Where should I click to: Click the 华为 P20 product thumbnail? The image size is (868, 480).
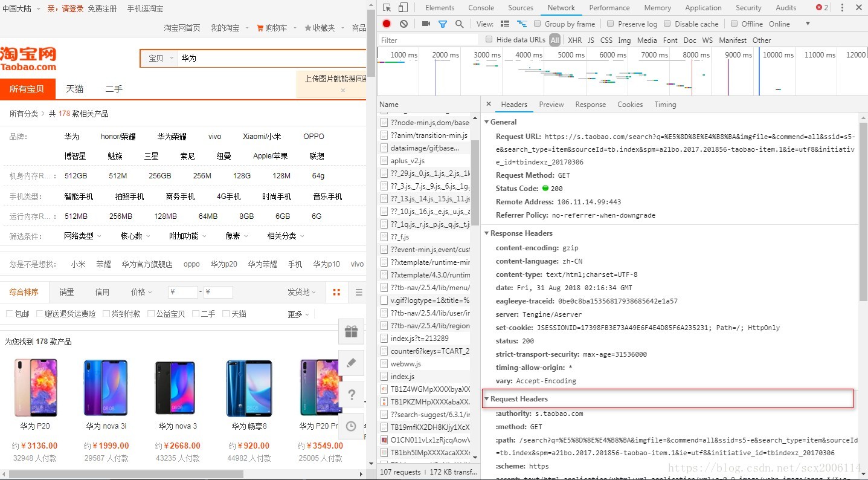36,388
